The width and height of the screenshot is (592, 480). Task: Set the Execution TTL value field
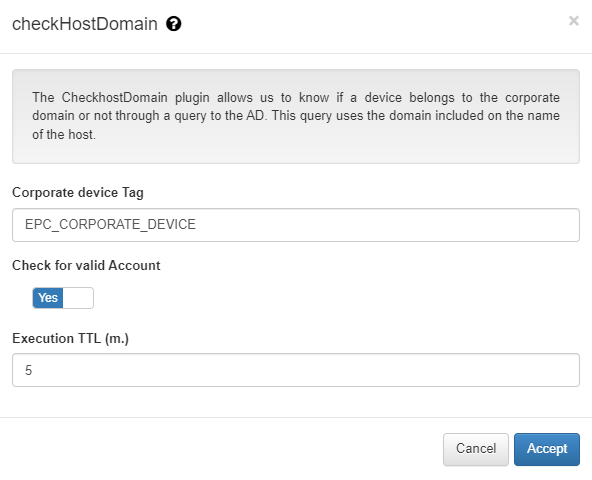point(296,370)
